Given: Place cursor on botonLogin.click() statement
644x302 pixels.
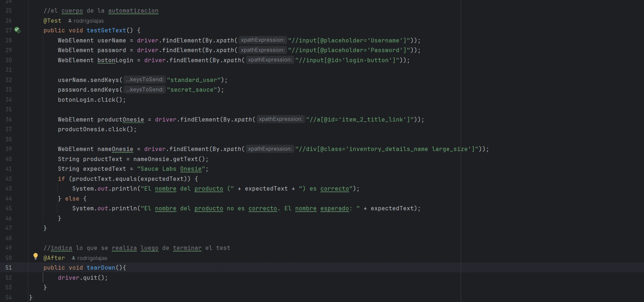Looking at the screenshot, I should coord(92,100).
